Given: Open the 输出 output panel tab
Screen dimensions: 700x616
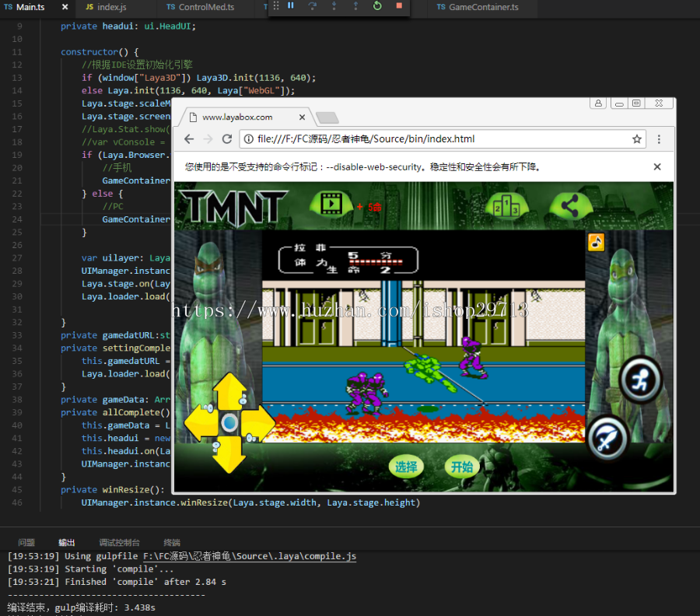Looking at the screenshot, I should coord(67,542).
